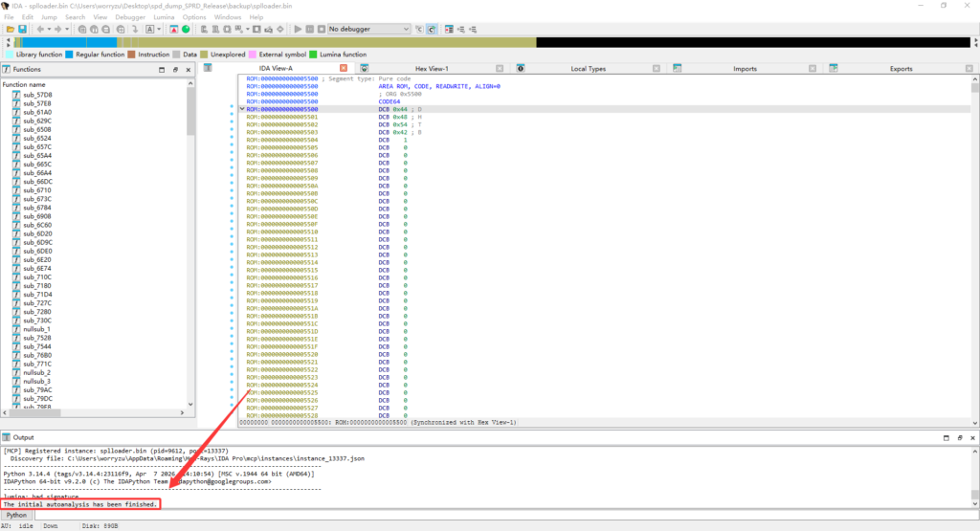
Task: Open the No debugger selection dropdown
Action: point(369,30)
